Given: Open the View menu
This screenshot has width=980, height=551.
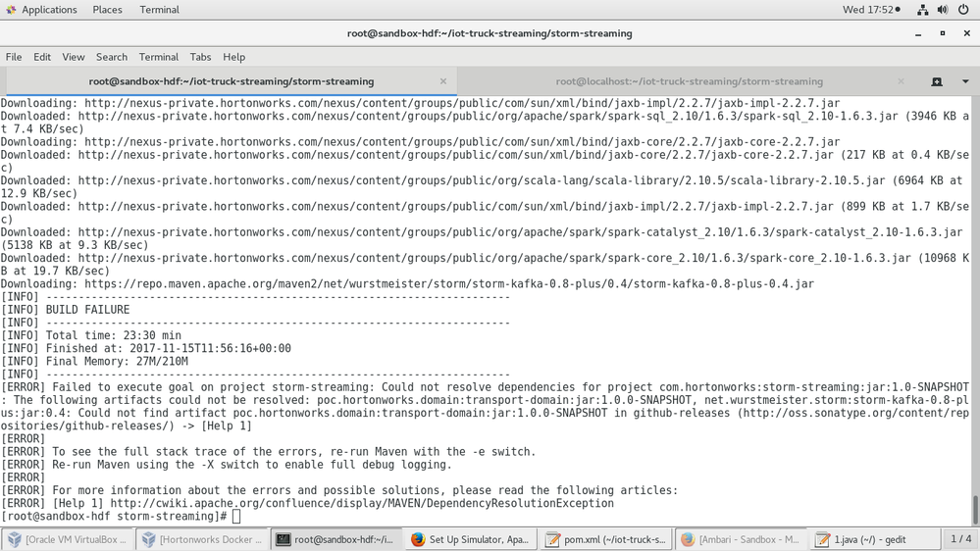Looking at the screenshot, I should point(74,57).
